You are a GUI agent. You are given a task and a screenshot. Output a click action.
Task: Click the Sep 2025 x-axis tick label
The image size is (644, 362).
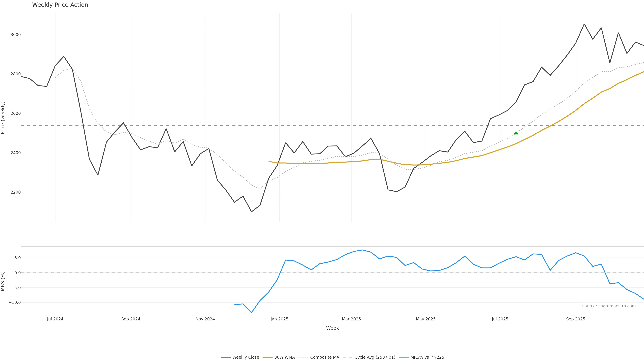tap(576, 319)
